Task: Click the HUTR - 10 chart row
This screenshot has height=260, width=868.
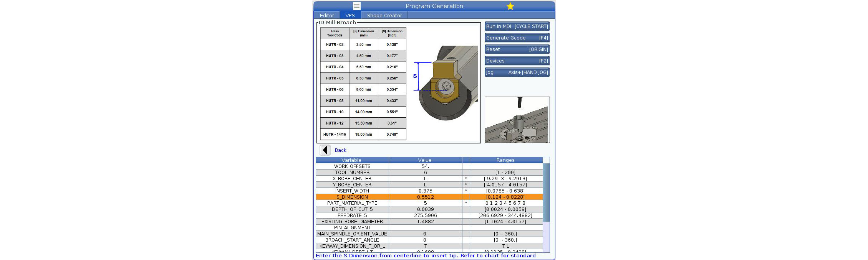Action: pos(363,112)
